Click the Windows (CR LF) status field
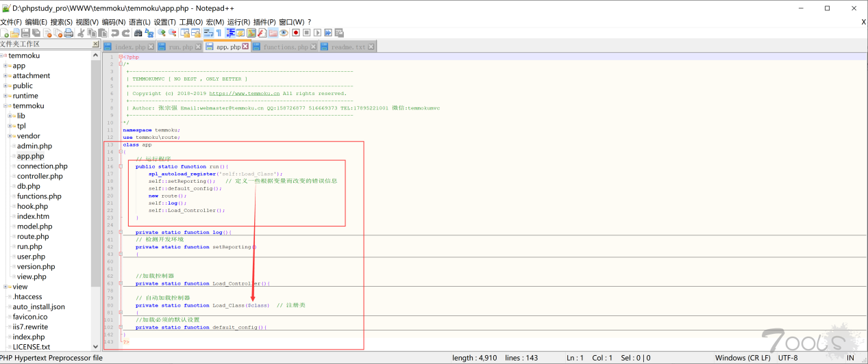Viewport: 868px width, 364px height. [x=744, y=358]
